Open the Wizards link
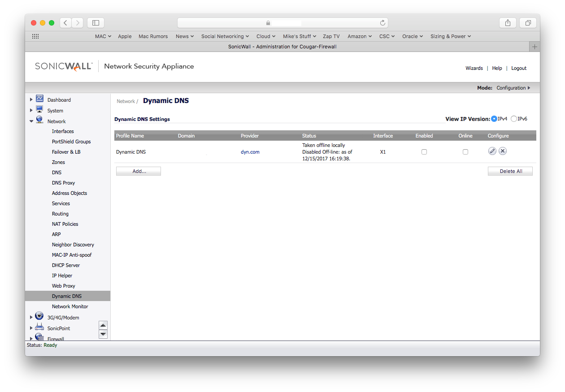 474,68
